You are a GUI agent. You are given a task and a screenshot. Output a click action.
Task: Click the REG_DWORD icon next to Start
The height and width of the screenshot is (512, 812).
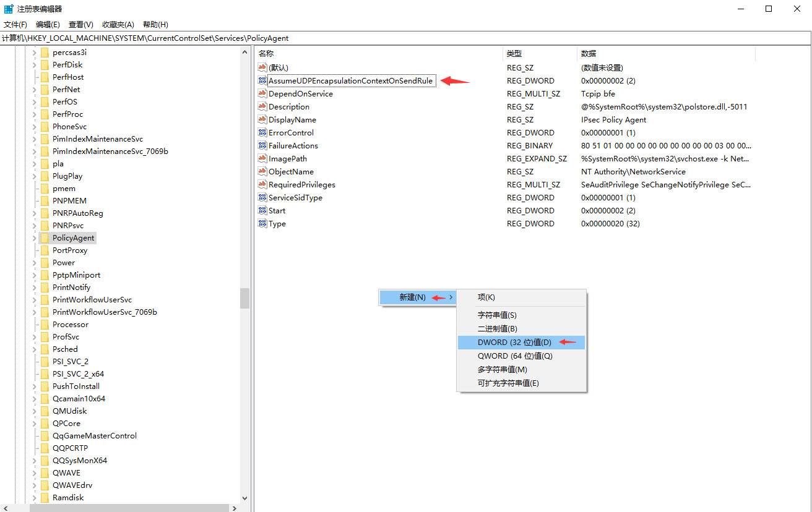(264, 210)
